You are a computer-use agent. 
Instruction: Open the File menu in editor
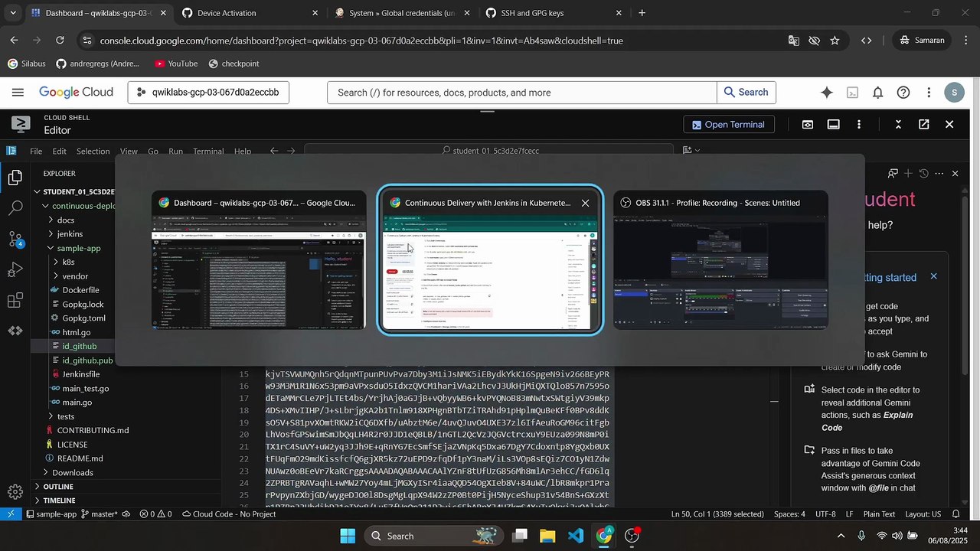[36, 151]
